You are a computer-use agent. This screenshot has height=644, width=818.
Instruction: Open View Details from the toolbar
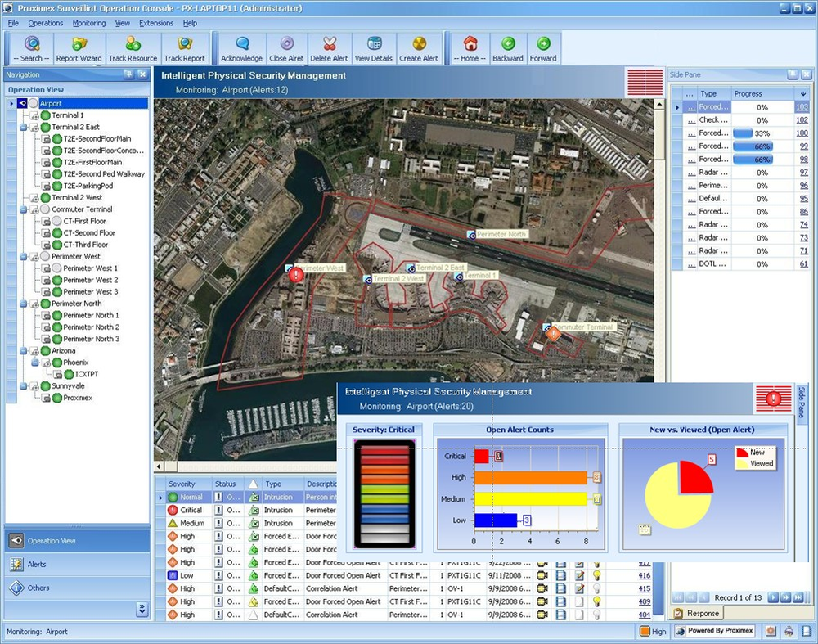coord(374,47)
